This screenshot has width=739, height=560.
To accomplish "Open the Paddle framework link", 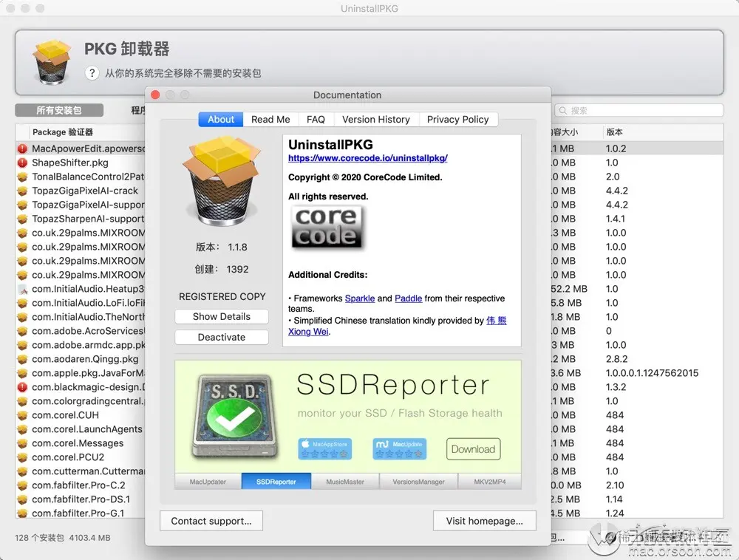I will point(408,298).
